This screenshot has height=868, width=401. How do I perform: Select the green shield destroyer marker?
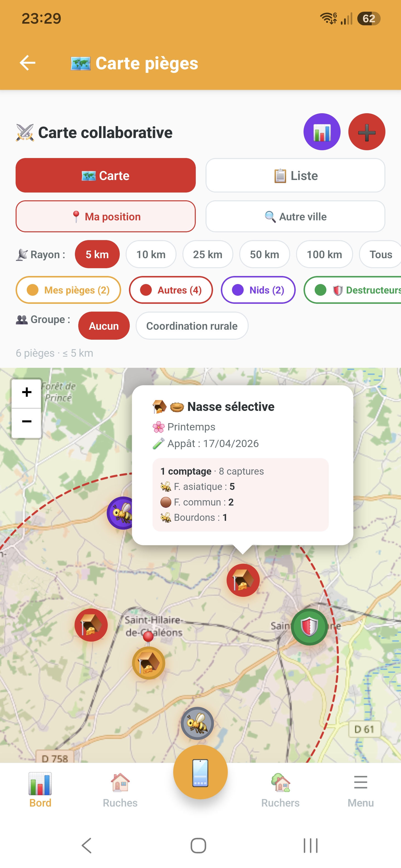coord(309,627)
